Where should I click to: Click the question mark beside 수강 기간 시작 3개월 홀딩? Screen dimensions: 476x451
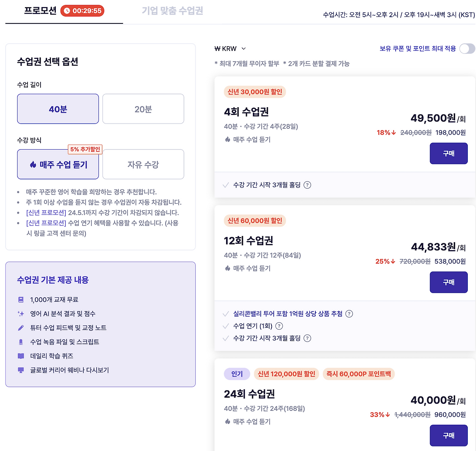tap(308, 185)
